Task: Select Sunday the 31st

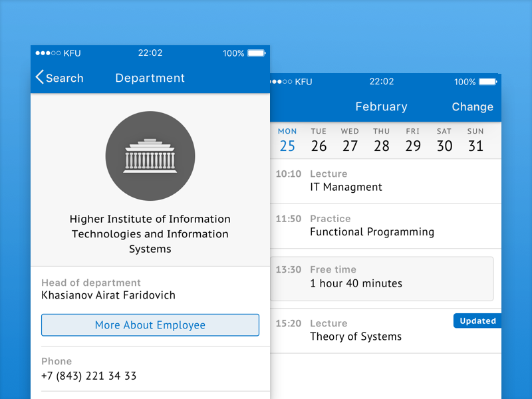Action: [x=475, y=140]
